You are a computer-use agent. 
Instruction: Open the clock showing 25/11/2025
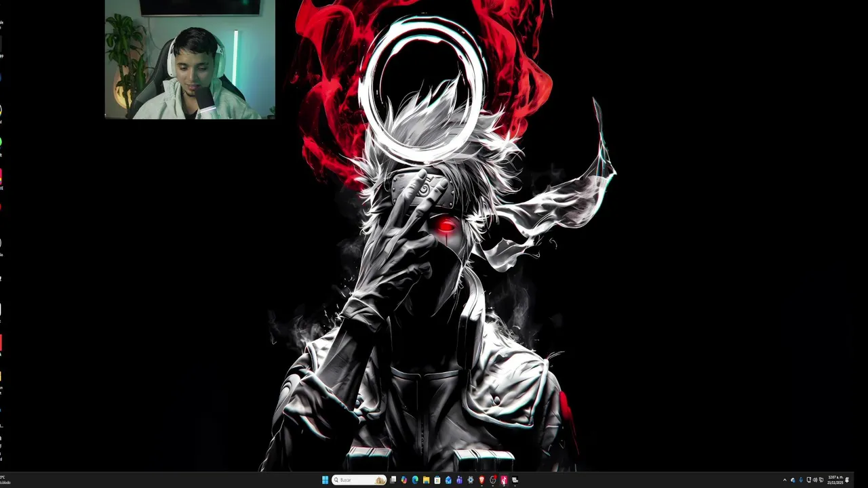[x=835, y=480]
